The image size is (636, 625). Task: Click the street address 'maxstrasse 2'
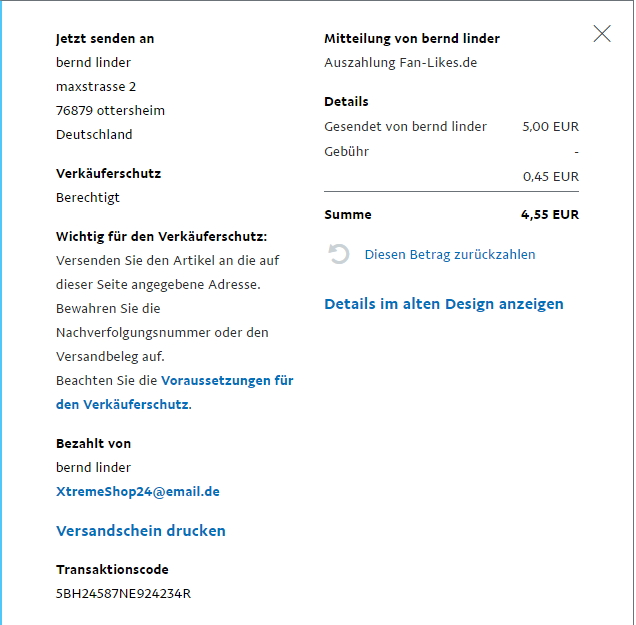96,87
